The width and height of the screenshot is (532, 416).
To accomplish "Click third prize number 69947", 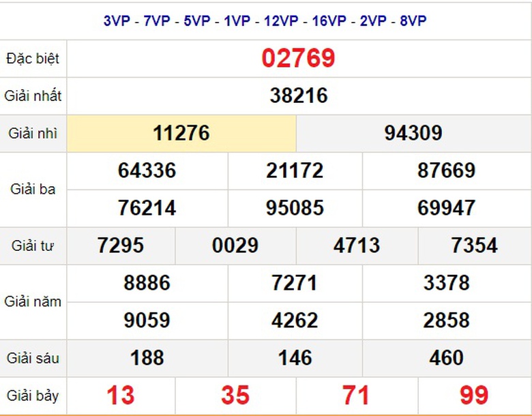I will pos(446,208).
